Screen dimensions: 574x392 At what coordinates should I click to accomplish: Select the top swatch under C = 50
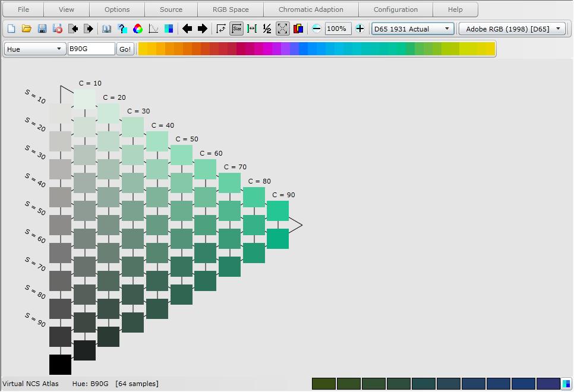click(181, 155)
